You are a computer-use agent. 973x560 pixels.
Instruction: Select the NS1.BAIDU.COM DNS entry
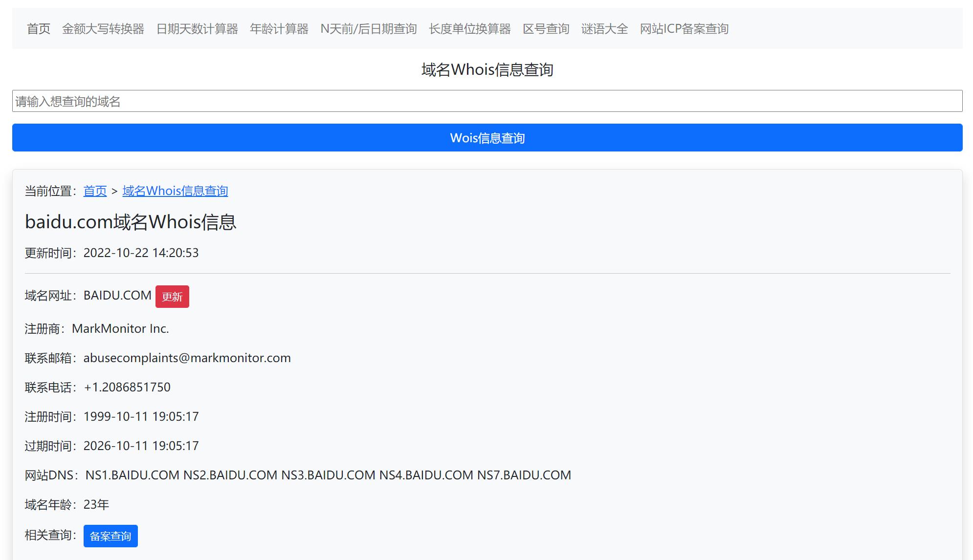click(x=132, y=474)
